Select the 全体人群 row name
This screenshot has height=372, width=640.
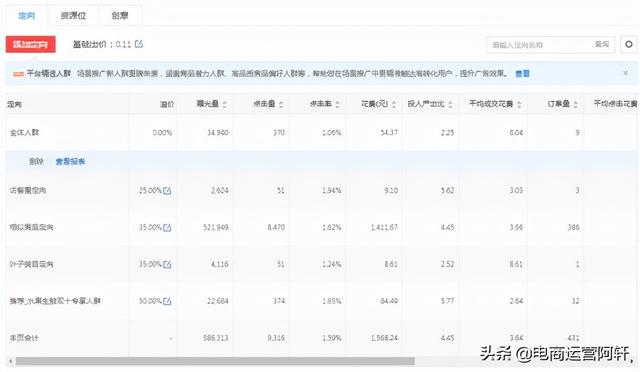tap(24, 132)
